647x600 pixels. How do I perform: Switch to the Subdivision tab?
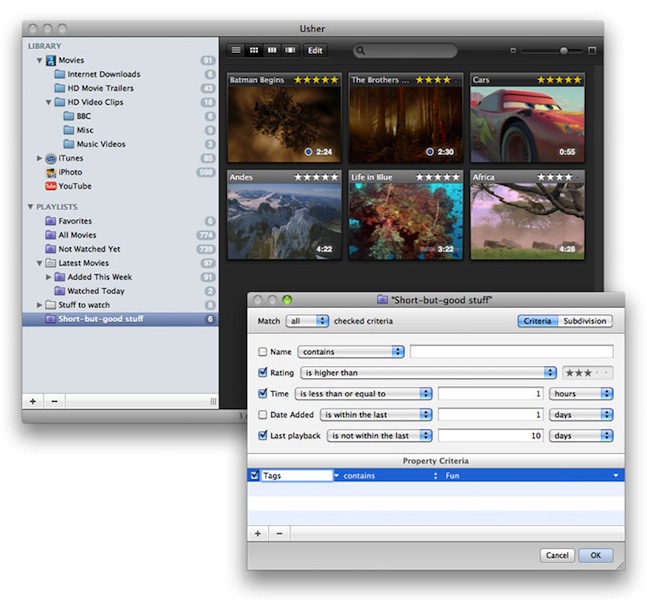(x=585, y=321)
